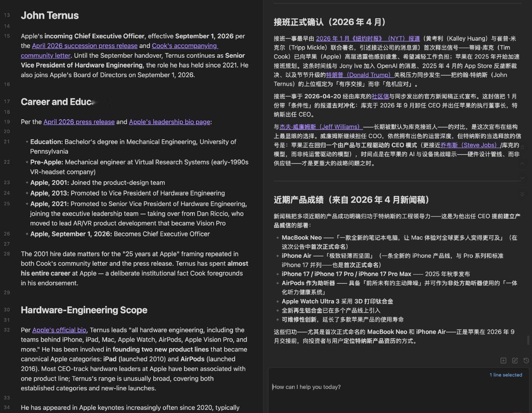The height and width of the screenshot is (413, 532).
Task: Open Apple's official bio link
Action: click(59, 330)
